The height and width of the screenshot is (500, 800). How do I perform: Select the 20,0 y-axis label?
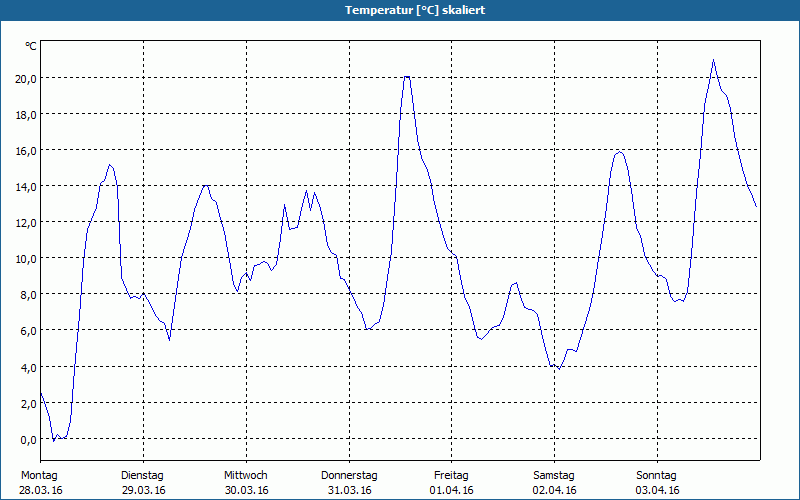click(x=26, y=79)
